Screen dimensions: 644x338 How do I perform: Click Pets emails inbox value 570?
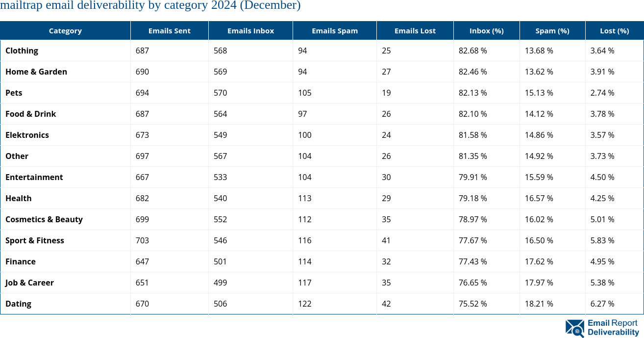point(221,93)
